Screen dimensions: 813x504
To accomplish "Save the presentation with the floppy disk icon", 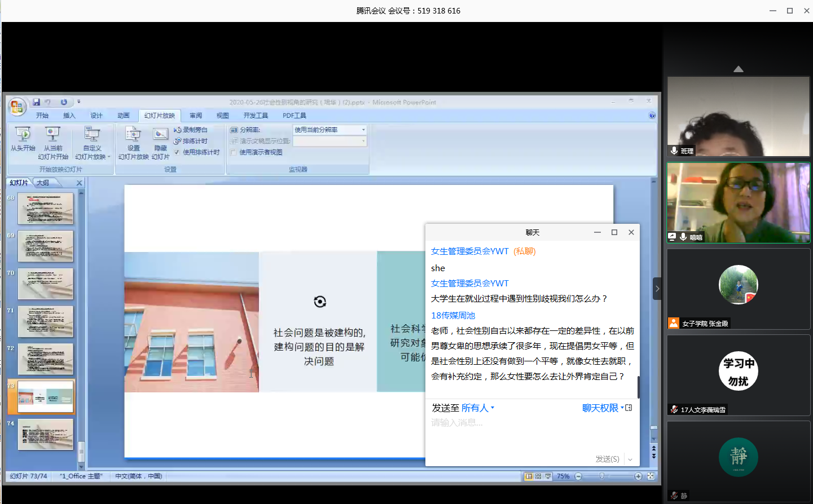I will coord(36,102).
